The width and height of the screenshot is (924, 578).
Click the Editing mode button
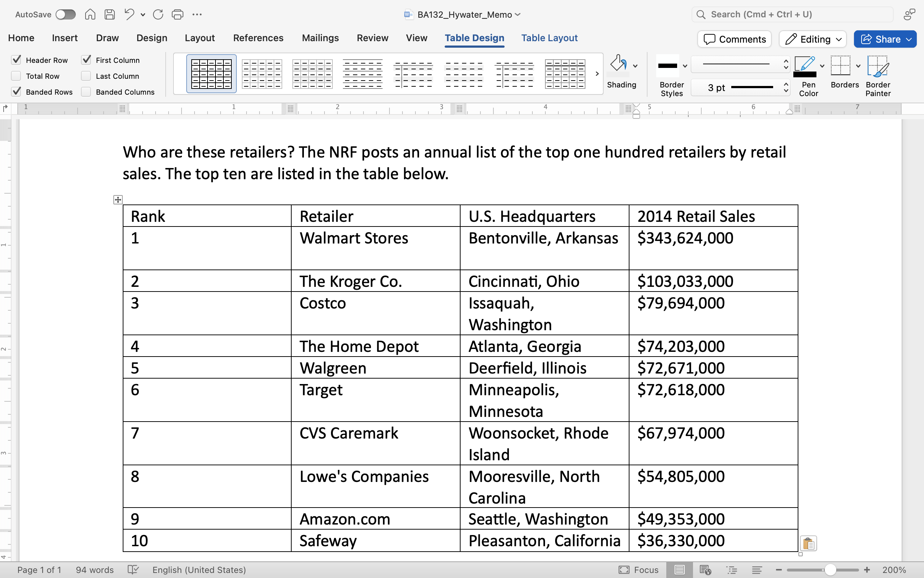813,39
